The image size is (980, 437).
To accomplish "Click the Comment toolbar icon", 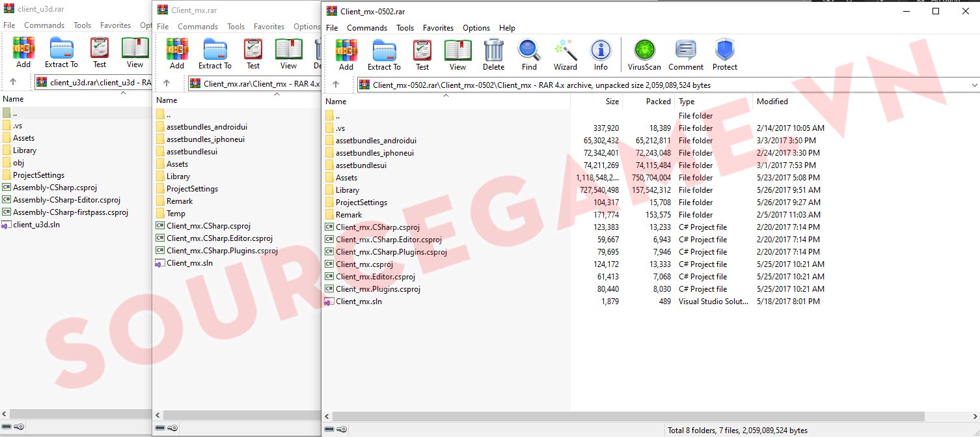I will [x=686, y=55].
